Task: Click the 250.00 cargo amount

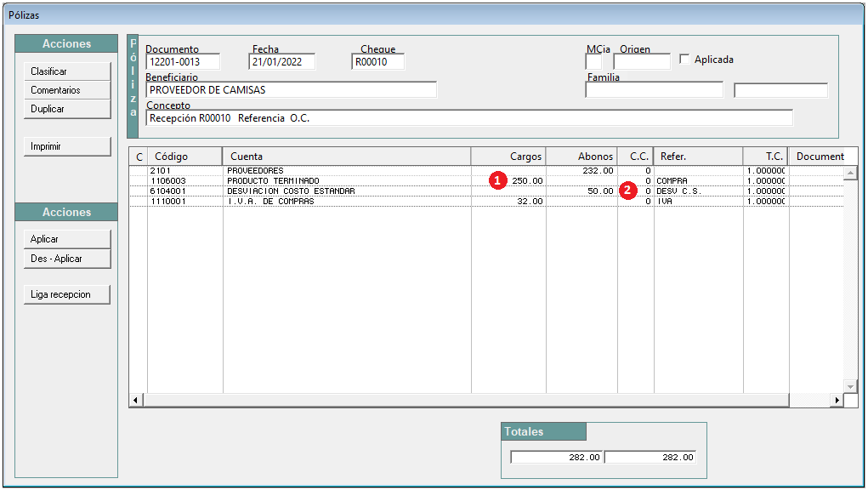Action: point(528,181)
